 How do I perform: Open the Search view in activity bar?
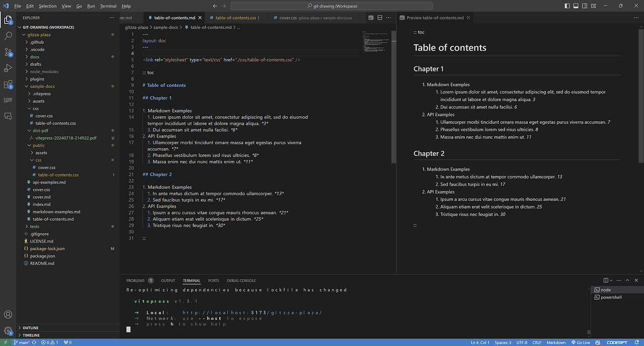(x=8, y=36)
